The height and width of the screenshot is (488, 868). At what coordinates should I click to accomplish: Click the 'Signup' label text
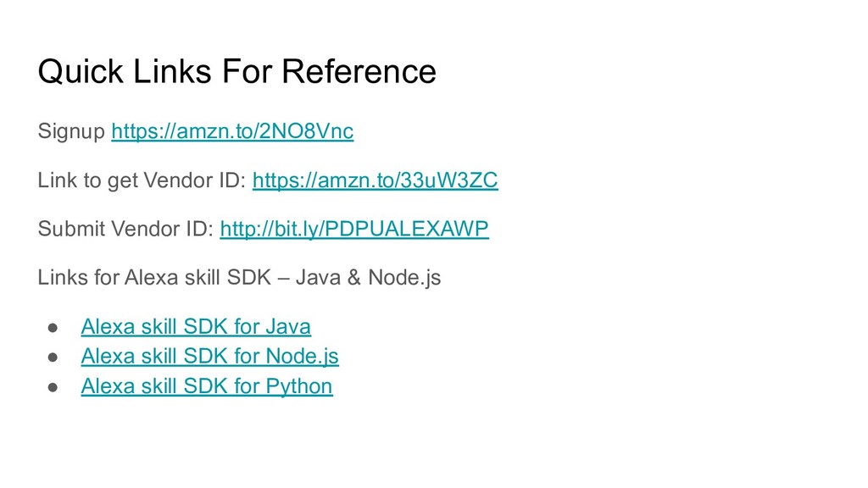[71, 131]
